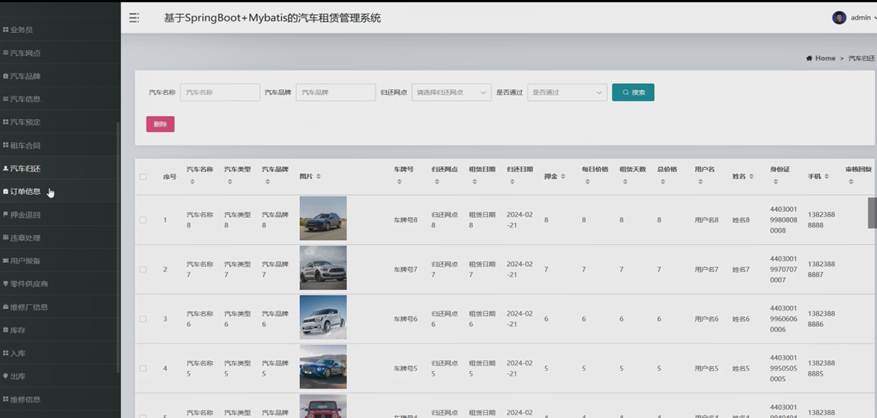Screen dimensions: 877x418
Task: Click phone number 13823888887 cell
Action: pyautogui.click(x=821, y=269)
